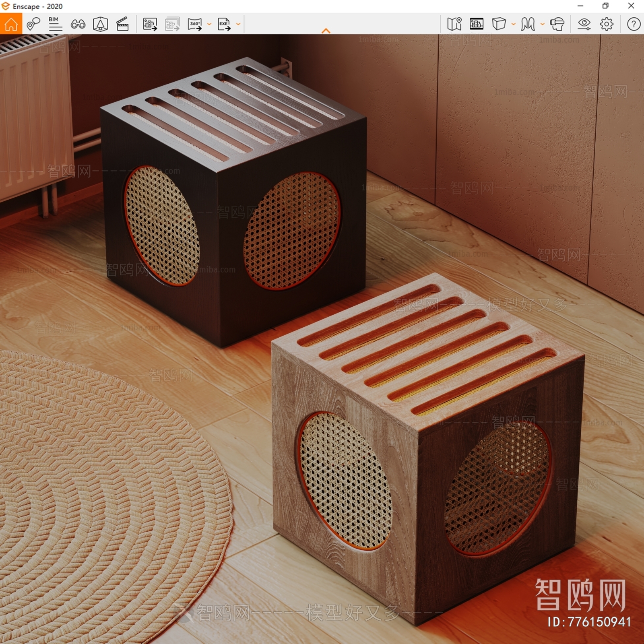Click the batch rendering export icon
The width and height of the screenshot is (644, 644).
coord(172,24)
